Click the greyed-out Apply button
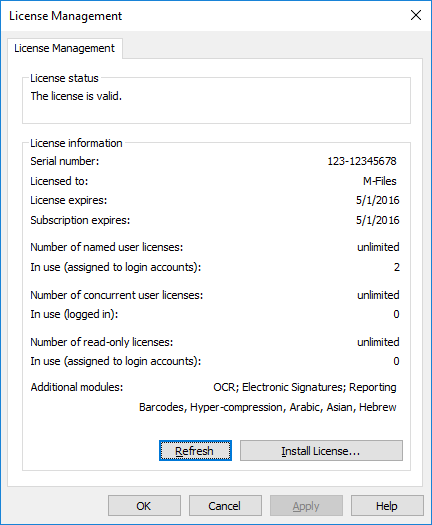 306,506
